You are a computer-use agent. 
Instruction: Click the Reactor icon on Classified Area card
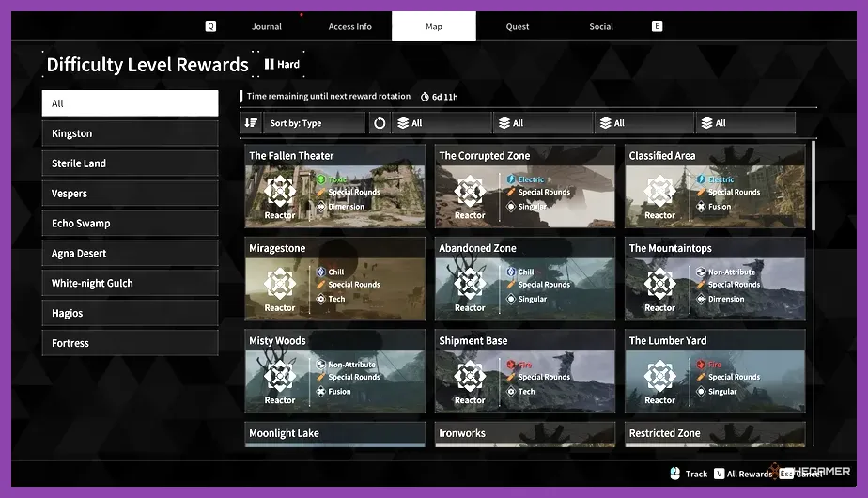coord(659,191)
